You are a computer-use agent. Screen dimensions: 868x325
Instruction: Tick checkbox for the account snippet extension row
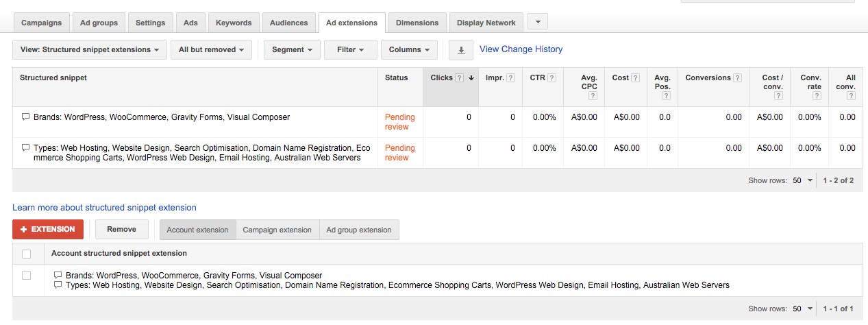pyautogui.click(x=27, y=276)
